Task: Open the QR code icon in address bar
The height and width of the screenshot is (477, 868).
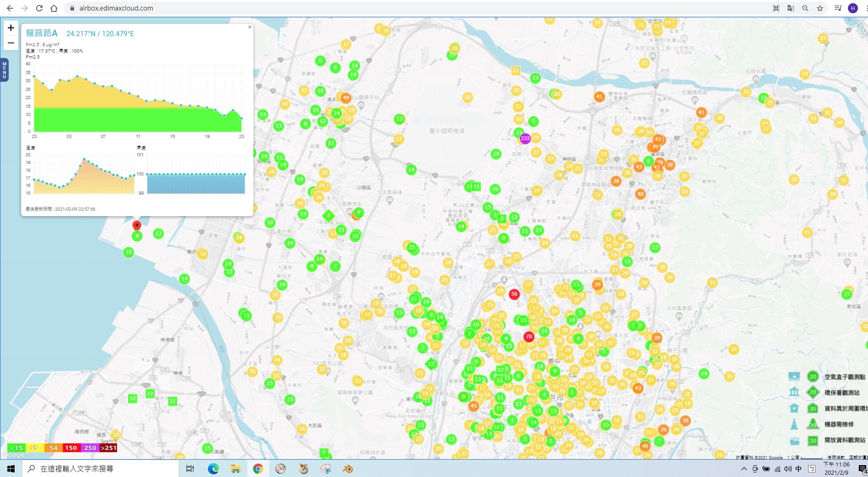Action: point(776,8)
